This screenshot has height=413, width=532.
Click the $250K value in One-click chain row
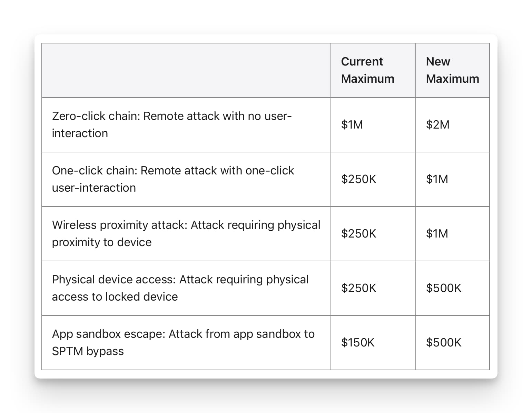(x=358, y=179)
